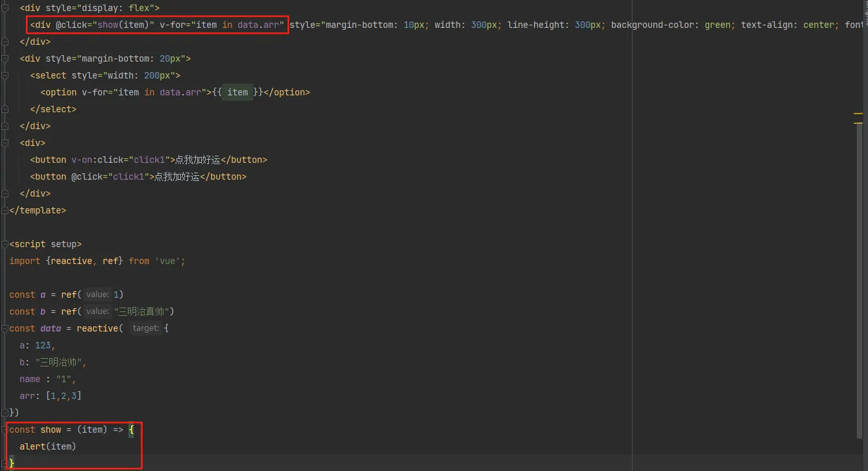Viewport: 868px width, 471px height.
Task: Click the import keyword
Action: pyautogui.click(x=25, y=261)
